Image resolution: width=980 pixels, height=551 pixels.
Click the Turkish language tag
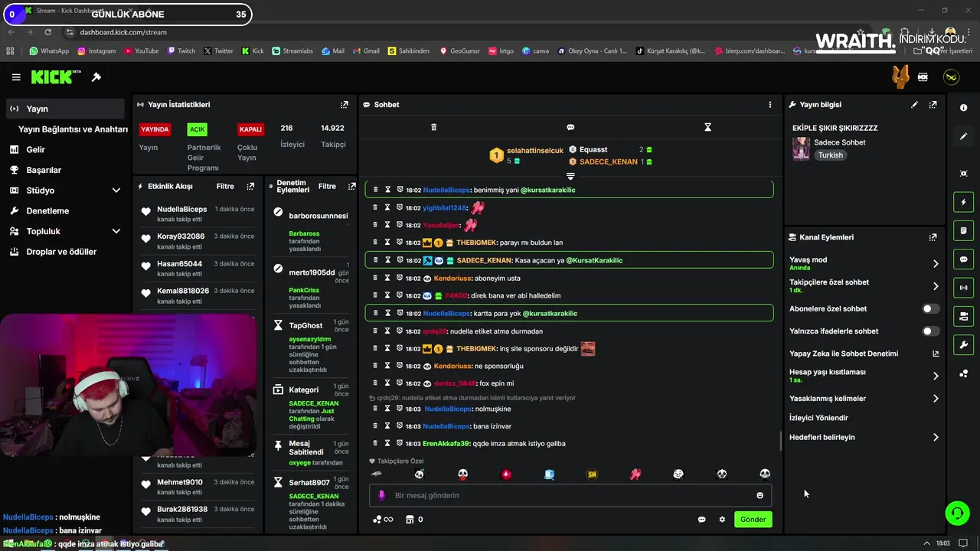tap(830, 155)
